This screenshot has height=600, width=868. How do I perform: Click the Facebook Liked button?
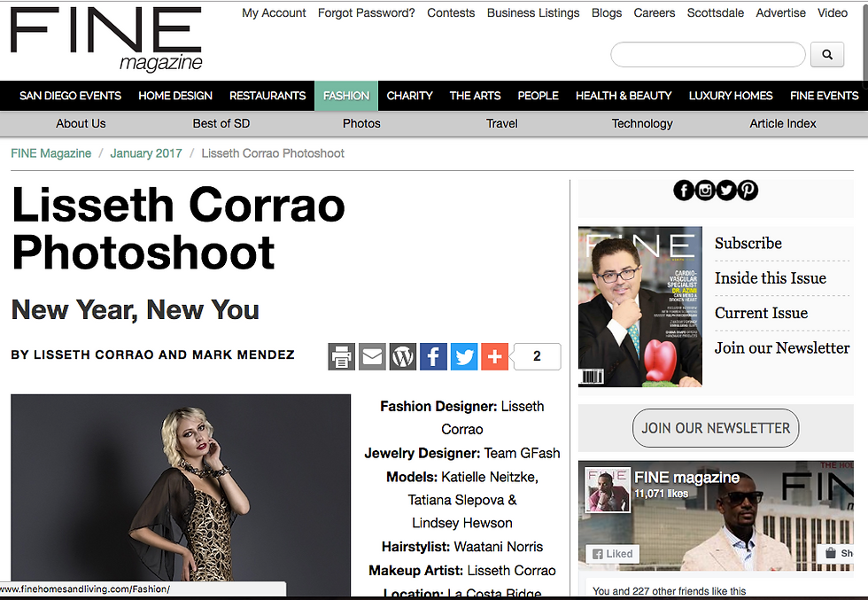[612, 554]
